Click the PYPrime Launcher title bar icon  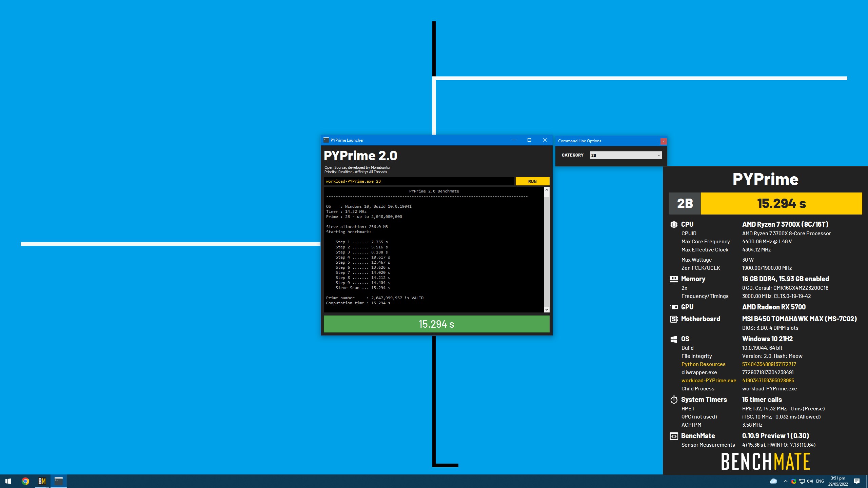(x=326, y=140)
